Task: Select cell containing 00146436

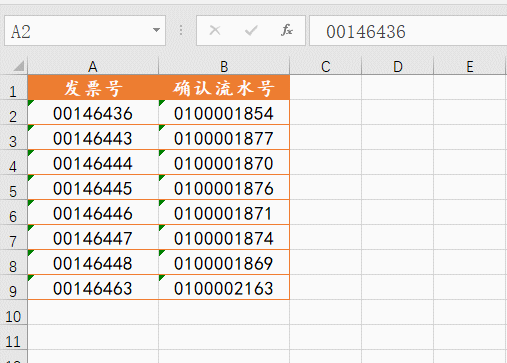Action: point(93,113)
